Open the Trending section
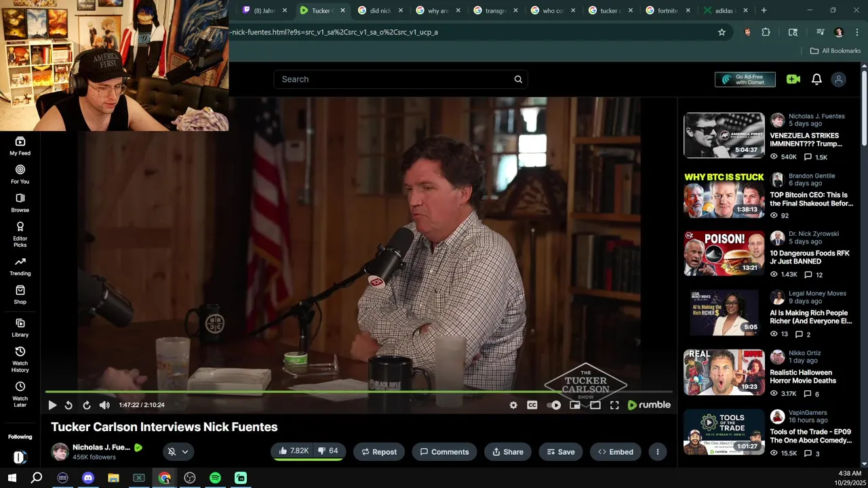The image size is (868, 488). (x=20, y=266)
